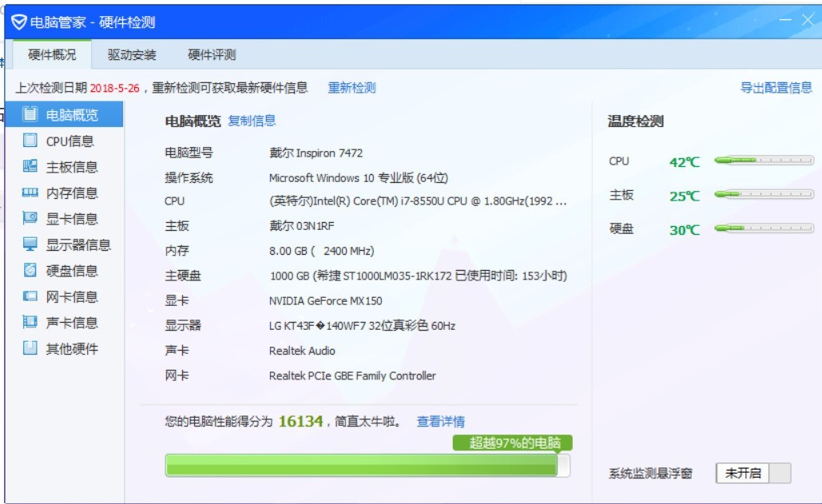
Task: Click the 其他硬件 icon in sidebar
Action: tap(30, 348)
